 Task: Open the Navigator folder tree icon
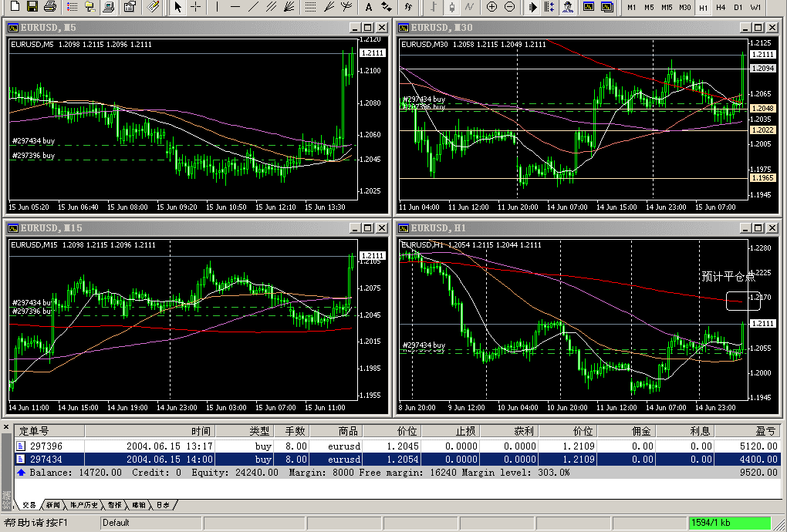click(x=90, y=6)
